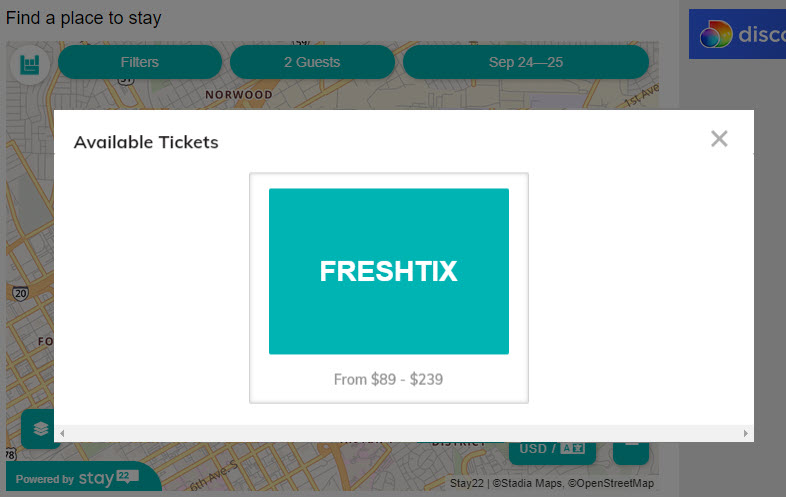The height and width of the screenshot is (497, 786).
Task: Click the horizontal scrollbar track in dialog
Action: tap(404, 433)
